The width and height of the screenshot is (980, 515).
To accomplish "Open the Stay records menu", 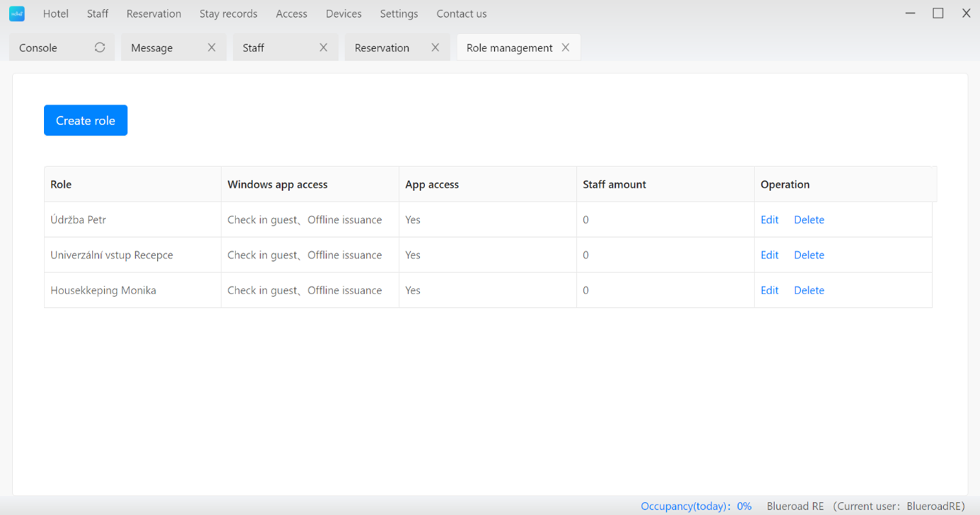I will [x=228, y=13].
